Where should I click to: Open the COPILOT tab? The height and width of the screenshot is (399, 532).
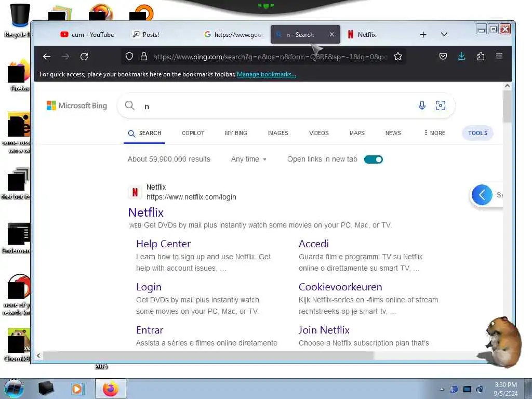coord(193,133)
